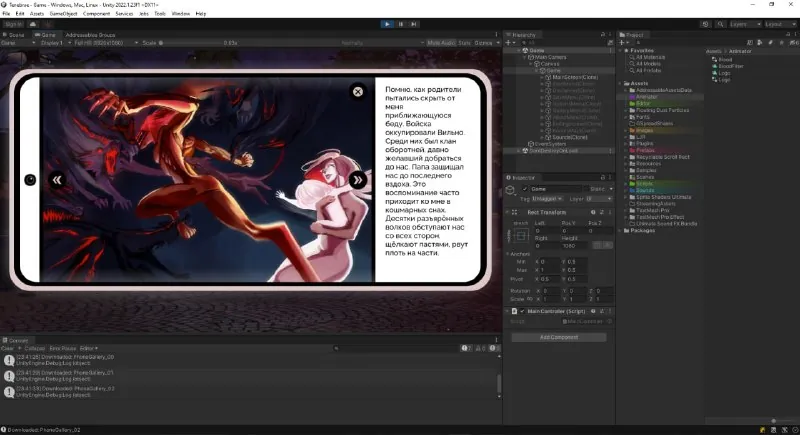Toggle Main Controller script enabled checkbox
Screen dimensions: 800x435
(522, 311)
